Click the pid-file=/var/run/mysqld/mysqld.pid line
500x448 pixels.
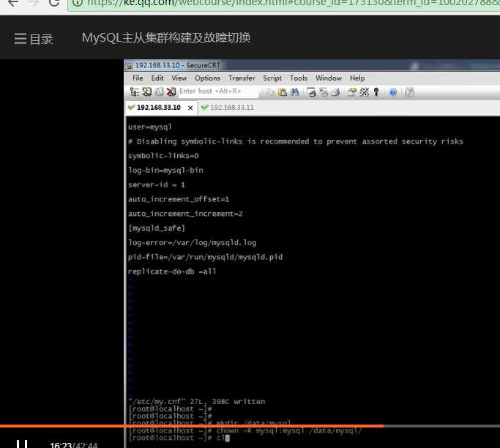[205, 257]
